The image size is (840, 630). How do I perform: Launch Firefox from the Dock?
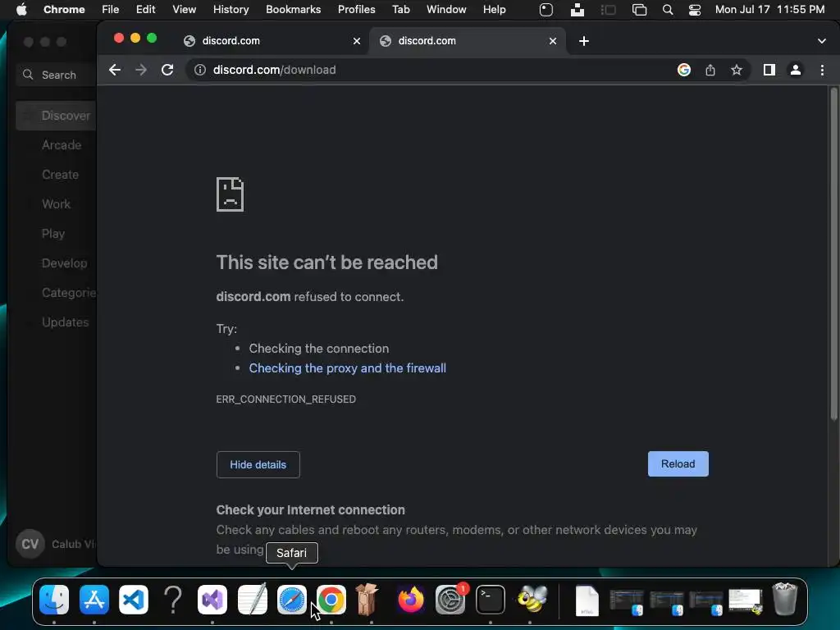point(411,600)
